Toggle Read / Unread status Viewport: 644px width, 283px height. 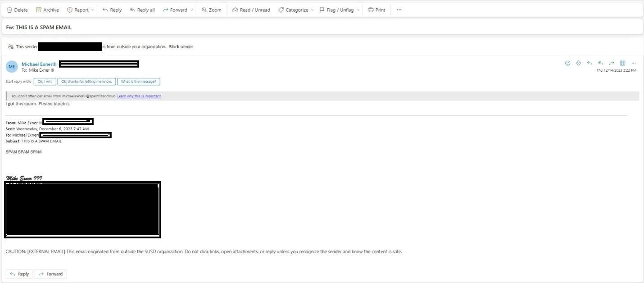coord(251,10)
